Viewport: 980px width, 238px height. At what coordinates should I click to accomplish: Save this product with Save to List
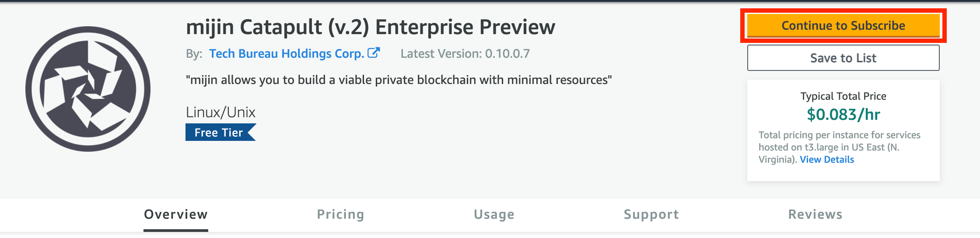pyautogui.click(x=843, y=58)
